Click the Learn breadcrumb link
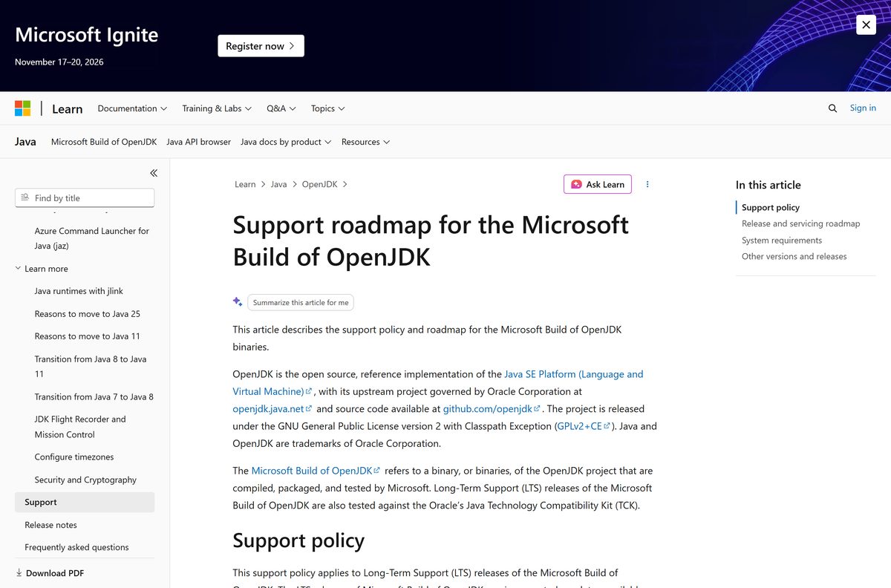The height and width of the screenshot is (588, 891). [x=245, y=184]
